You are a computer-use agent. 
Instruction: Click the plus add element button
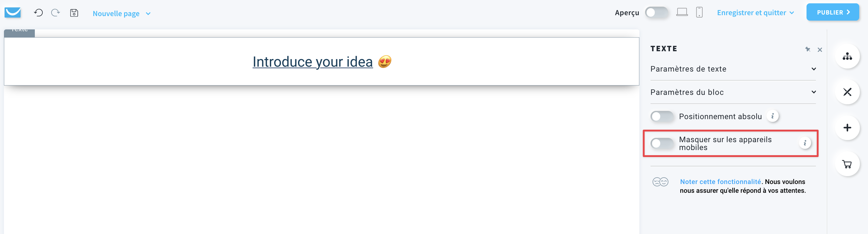click(847, 128)
